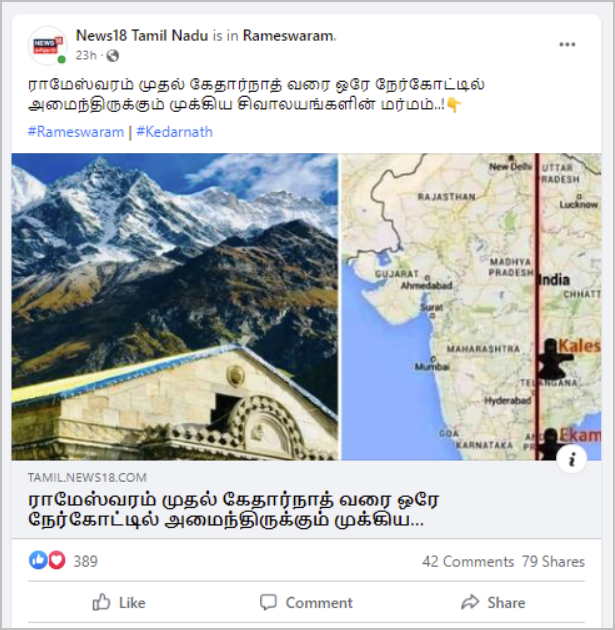View the 79 Shares list
This screenshot has width=615, height=630.
(x=553, y=561)
